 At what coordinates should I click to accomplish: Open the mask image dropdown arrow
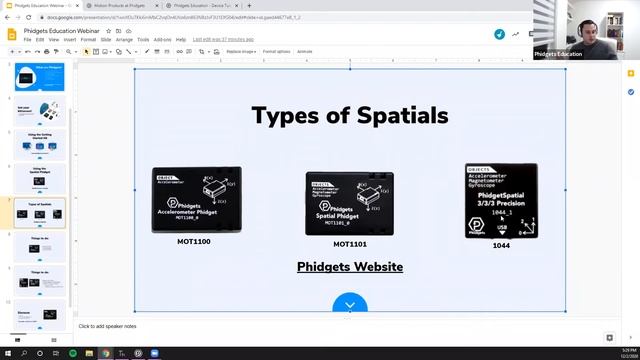(209, 52)
